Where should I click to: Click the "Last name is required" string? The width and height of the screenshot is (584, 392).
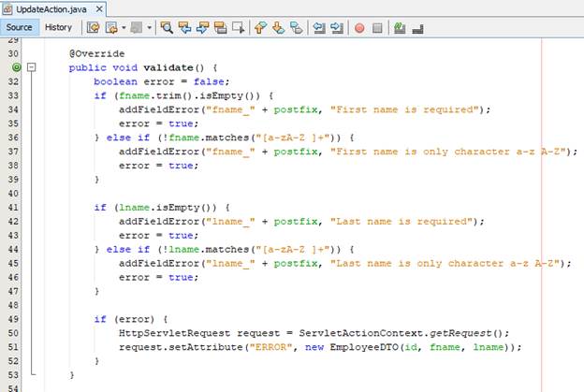click(x=401, y=222)
